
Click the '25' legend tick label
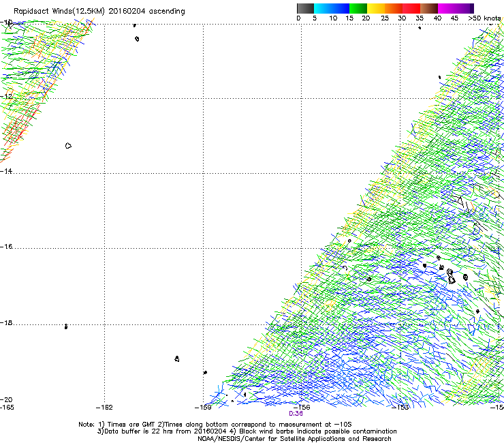coord(385,18)
